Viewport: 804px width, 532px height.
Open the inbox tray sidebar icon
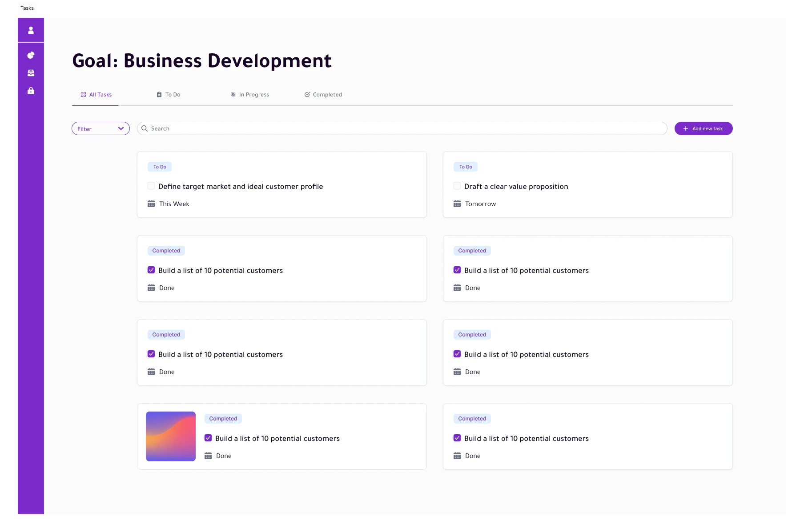[31, 73]
